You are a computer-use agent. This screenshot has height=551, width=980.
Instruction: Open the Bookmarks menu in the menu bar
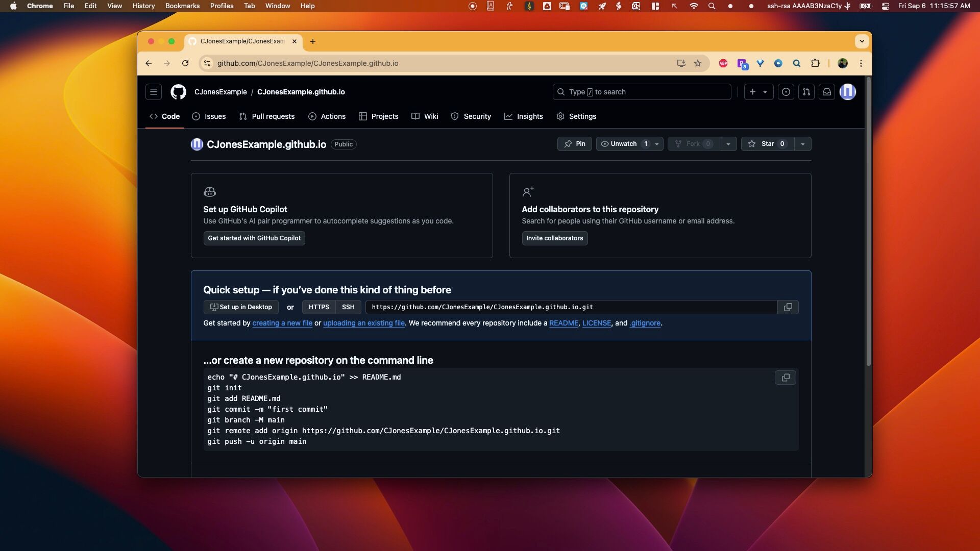pos(182,6)
